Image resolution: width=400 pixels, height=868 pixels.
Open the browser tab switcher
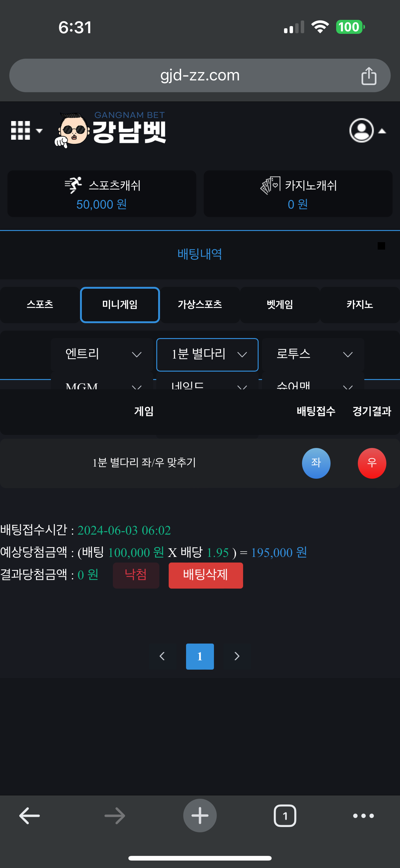[285, 816]
